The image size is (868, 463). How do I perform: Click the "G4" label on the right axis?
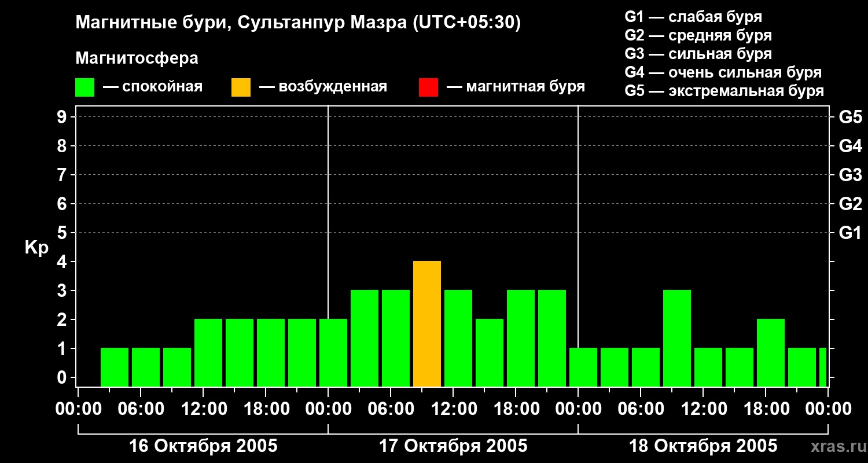(x=850, y=146)
